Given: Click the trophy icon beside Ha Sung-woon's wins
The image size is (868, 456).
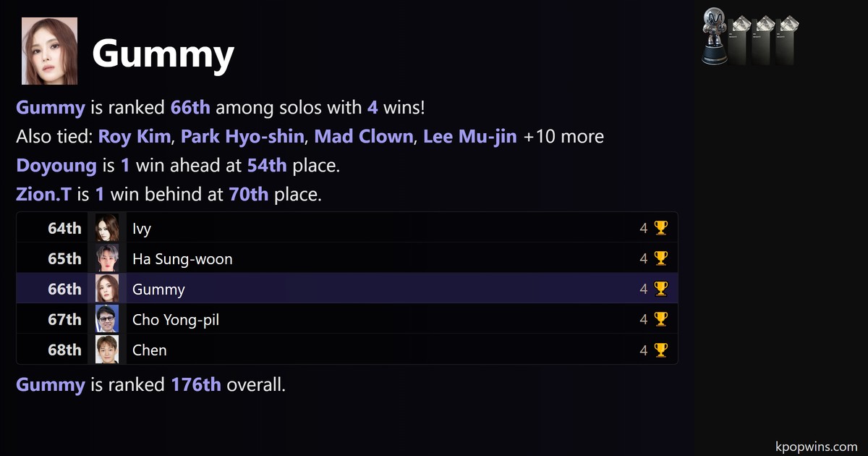Looking at the screenshot, I should 660,259.
